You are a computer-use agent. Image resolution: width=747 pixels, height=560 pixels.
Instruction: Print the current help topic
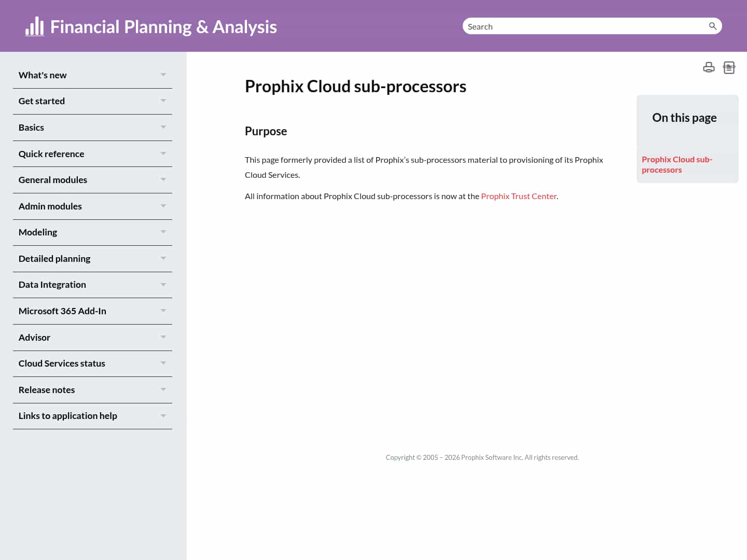(709, 67)
